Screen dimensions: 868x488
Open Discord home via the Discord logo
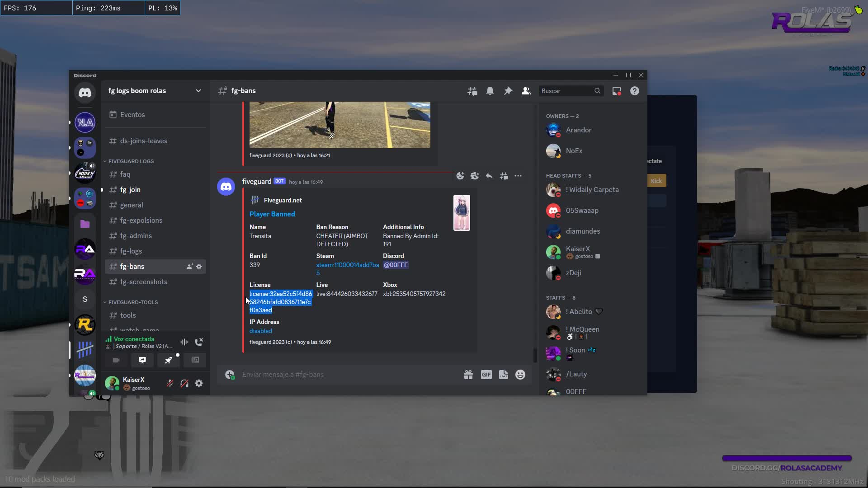coord(85,94)
